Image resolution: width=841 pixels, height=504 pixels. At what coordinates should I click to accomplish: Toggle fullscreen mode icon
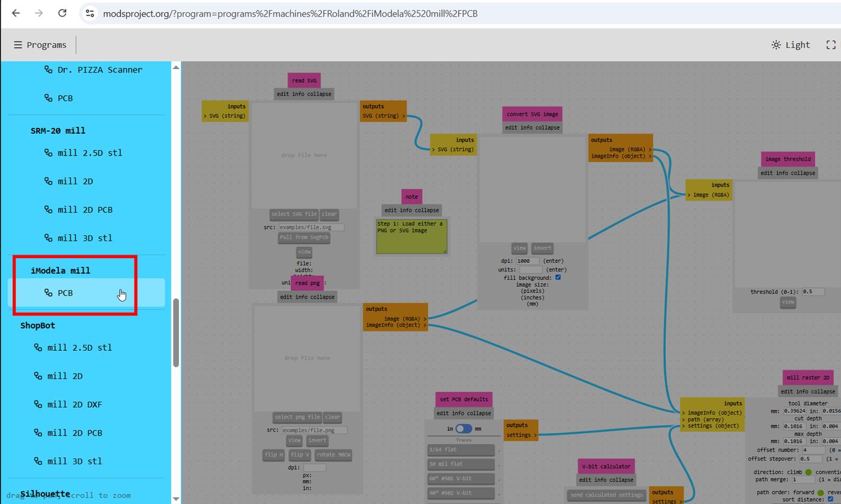point(831,45)
